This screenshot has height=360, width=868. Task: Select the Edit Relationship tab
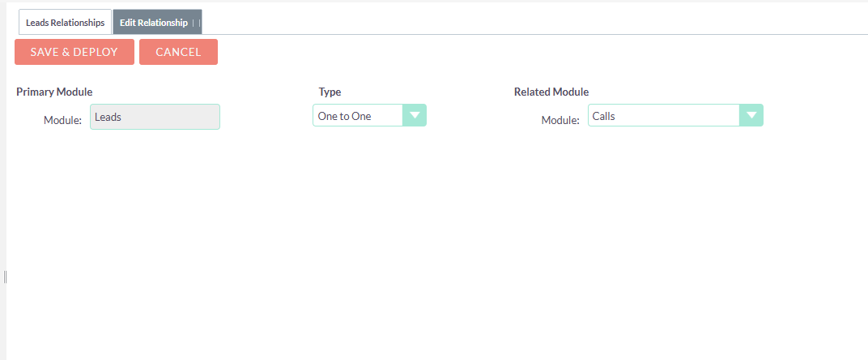(154, 23)
